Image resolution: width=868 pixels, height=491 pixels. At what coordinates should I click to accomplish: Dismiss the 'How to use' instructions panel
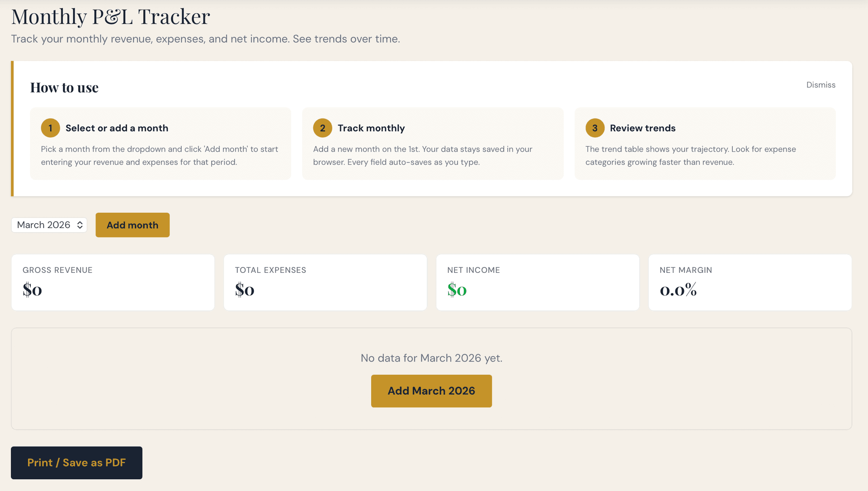(x=821, y=85)
